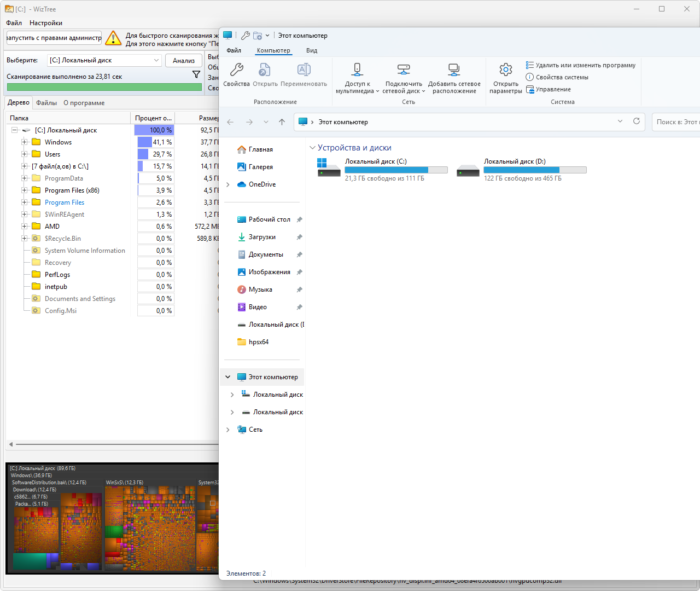Refresh the Explorer address bar
700x591 pixels.
(x=637, y=121)
